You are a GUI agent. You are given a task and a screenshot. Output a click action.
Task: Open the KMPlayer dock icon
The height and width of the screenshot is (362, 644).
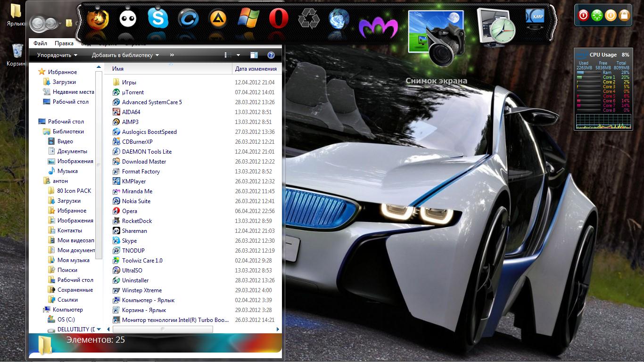tap(535, 17)
